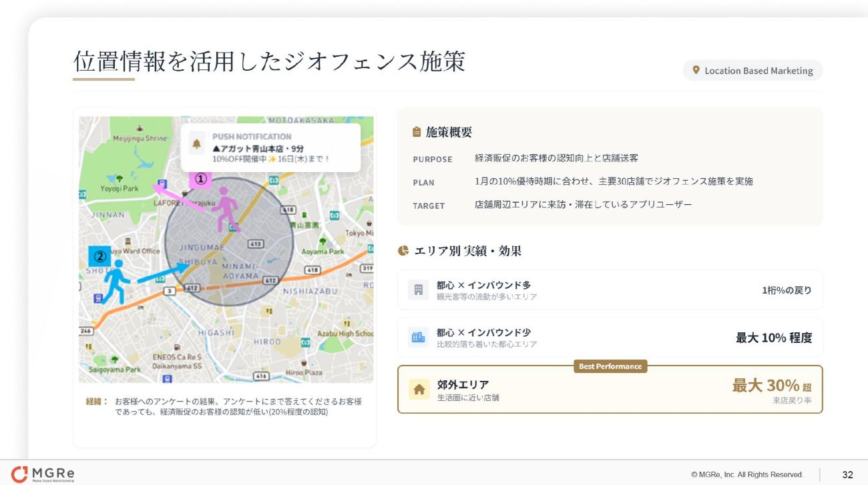Viewport: 868px width, 485px height.
Task: Select the clipboard icon beside 施策概要
Action: pyautogui.click(x=417, y=132)
